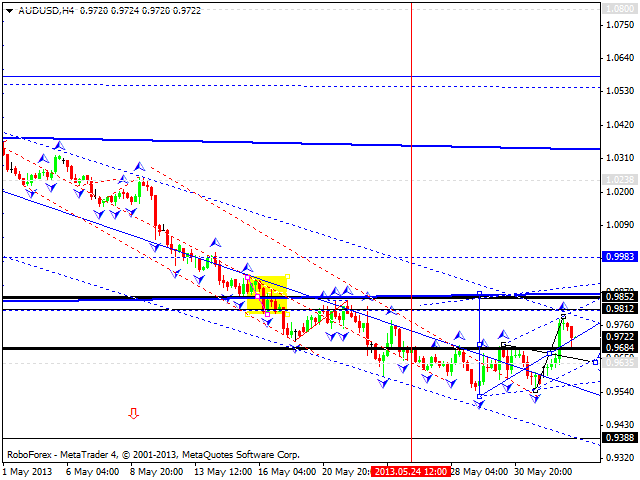The image size is (640, 480).
Task: Click the 0.9812 price level label
Action: (x=620, y=309)
